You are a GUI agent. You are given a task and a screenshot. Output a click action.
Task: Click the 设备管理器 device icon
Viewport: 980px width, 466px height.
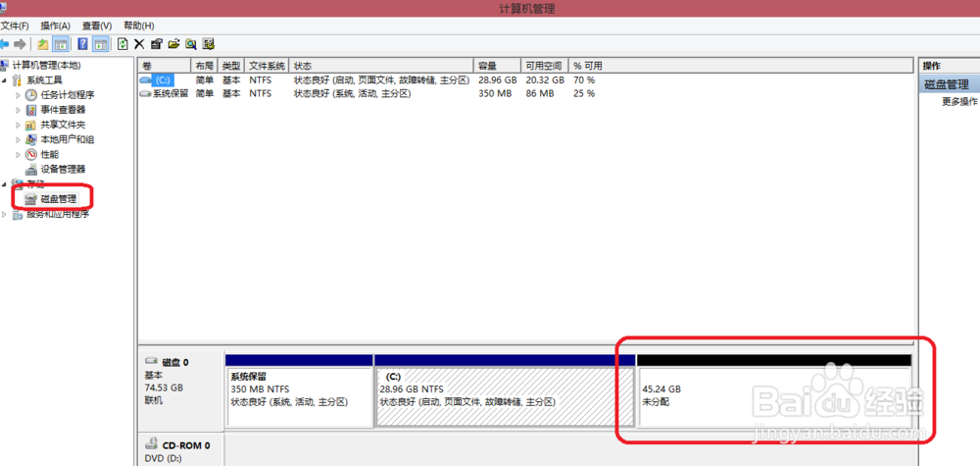(30, 170)
